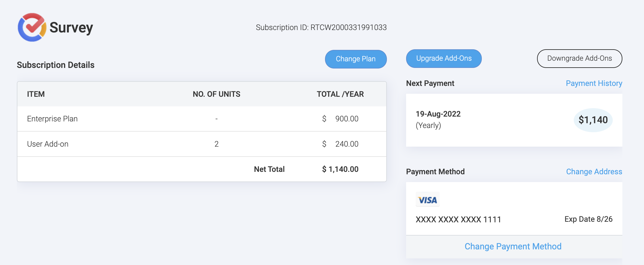Click the 19-Aug-2022 next payment date
644x265 pixels.
[x=438, y=114]
